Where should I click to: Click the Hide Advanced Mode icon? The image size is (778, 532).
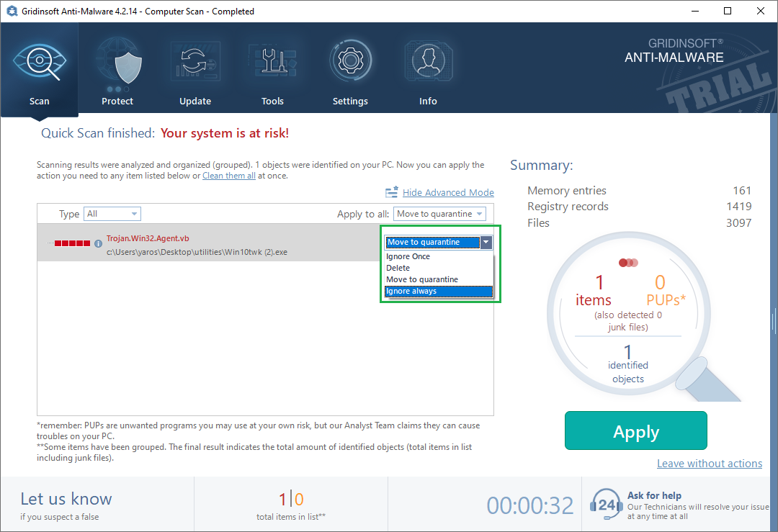392,192
